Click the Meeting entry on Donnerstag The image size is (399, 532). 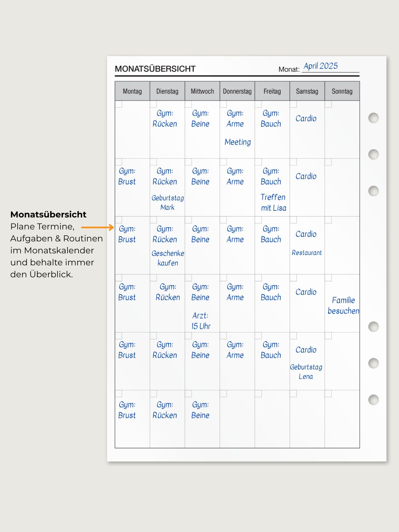237,142
